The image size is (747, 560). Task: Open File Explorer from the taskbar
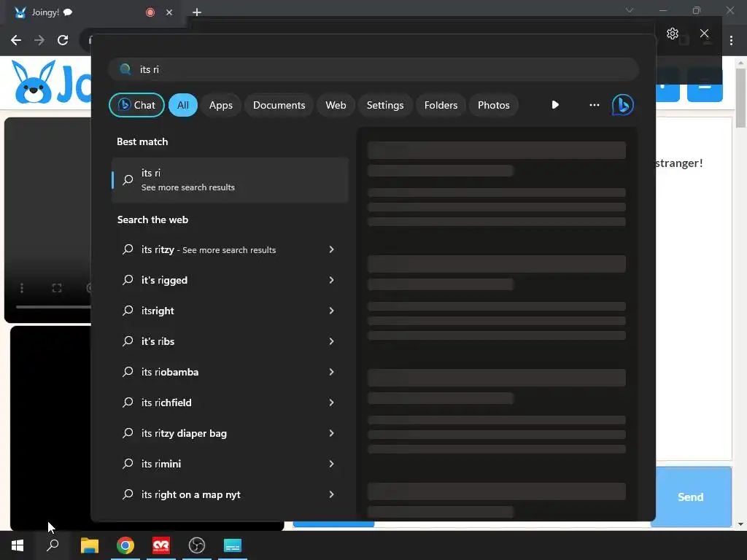click(90, 545)
